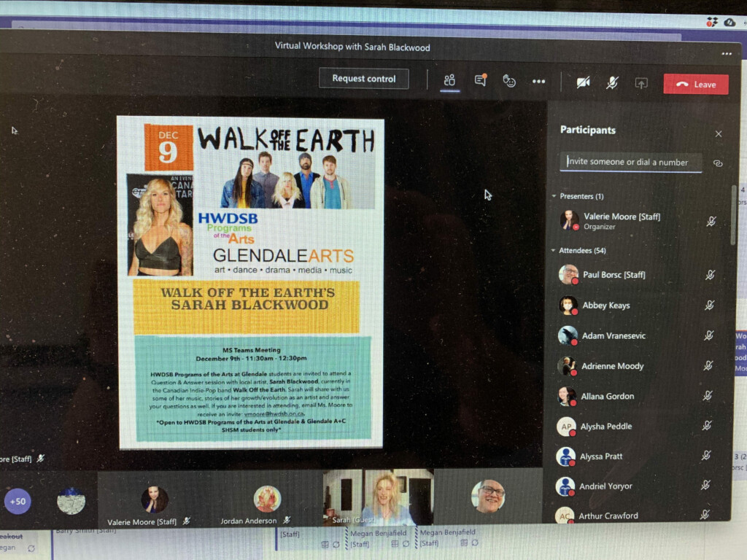Image resolution: width=747 pixels, height=560 pixels.
Task: Leave the meeting
Action: 695,85
